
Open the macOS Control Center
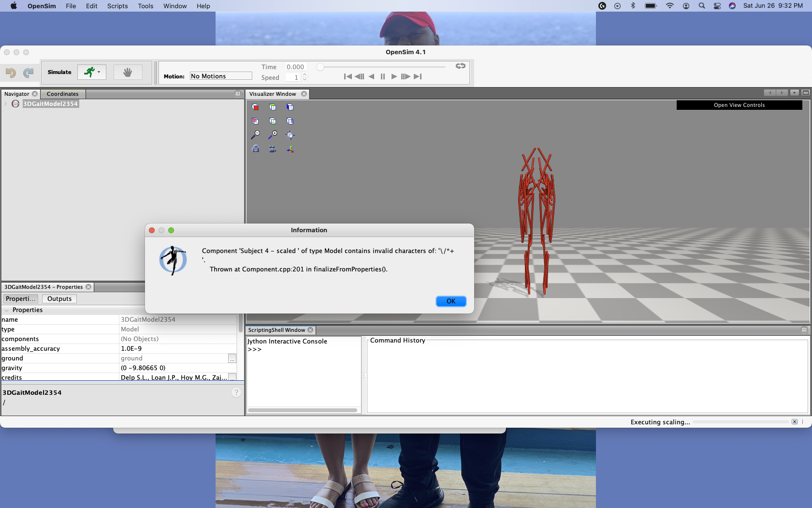[717, 6]
